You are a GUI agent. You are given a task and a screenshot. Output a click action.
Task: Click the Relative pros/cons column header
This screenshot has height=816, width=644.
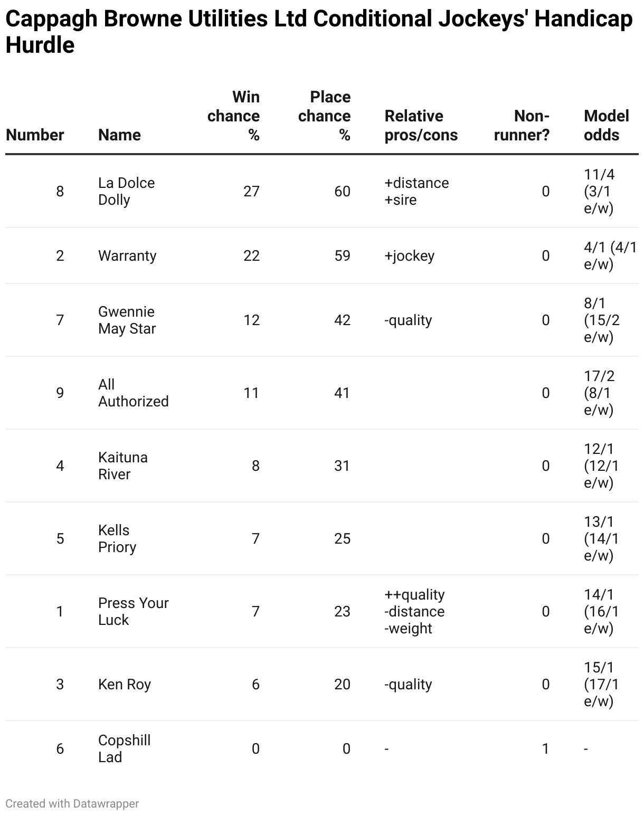421,125
